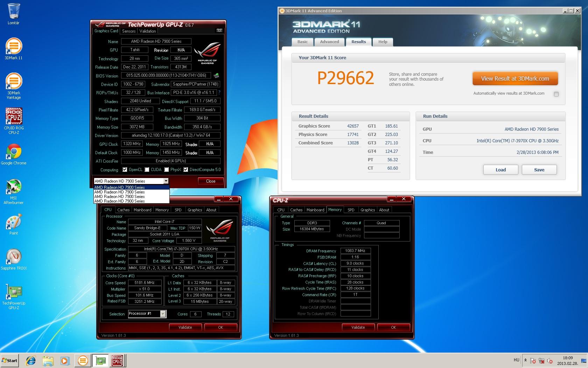Open the TechPowerUp GPU-Z desktop shortcut
Screen dimensions: 588x368
14,297
